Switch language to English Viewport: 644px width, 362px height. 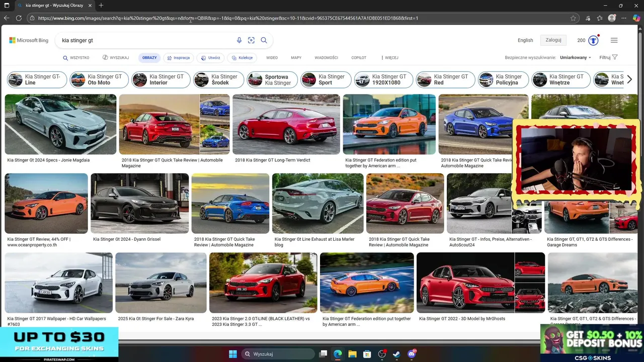tap(525, 40)
